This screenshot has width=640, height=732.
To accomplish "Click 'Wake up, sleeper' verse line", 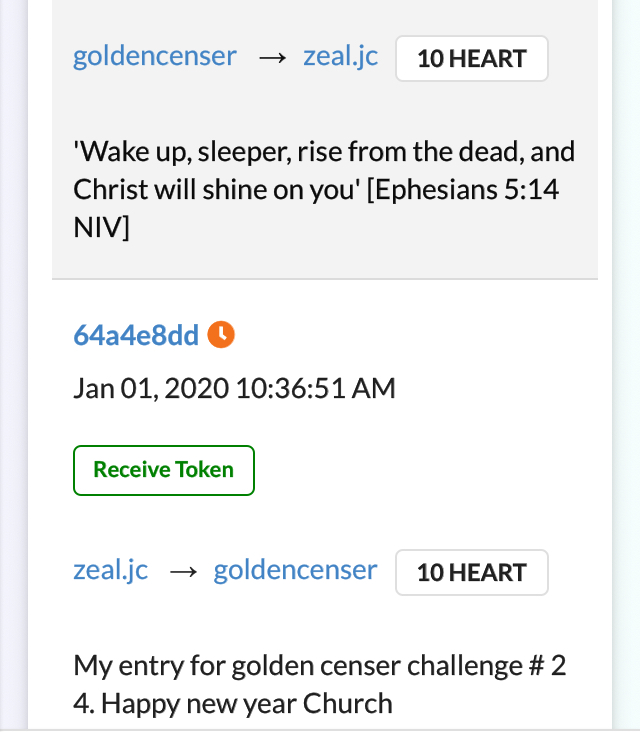I will click(x=324, y=152).
